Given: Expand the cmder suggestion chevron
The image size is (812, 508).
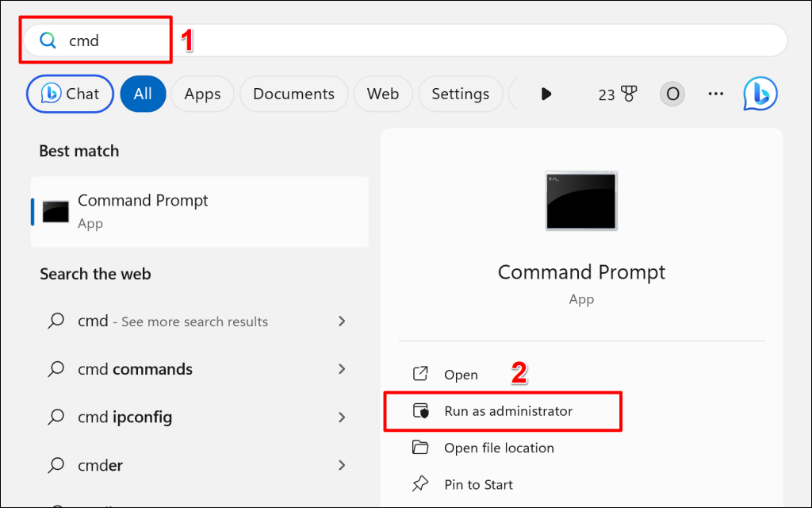Looking at the screenshot, I should [342, 464].
